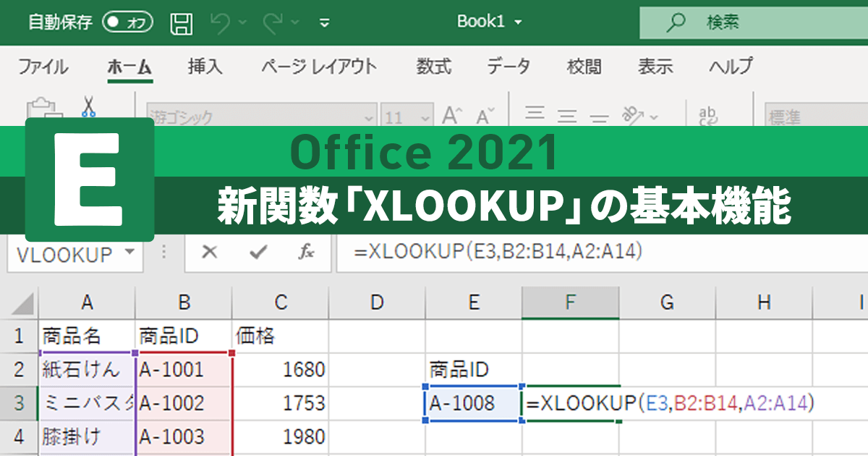Click the Cancel X formula icon
868x456 pixels.
(210, 253)
